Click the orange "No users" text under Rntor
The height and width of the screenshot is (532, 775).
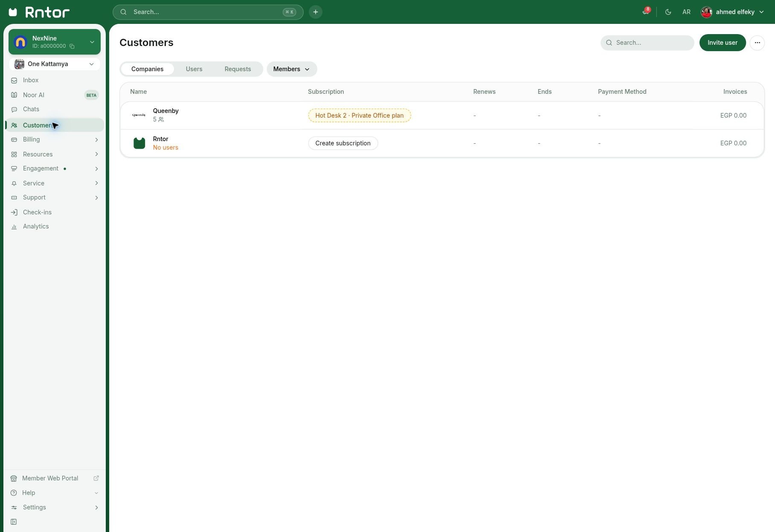pos(165,147)
